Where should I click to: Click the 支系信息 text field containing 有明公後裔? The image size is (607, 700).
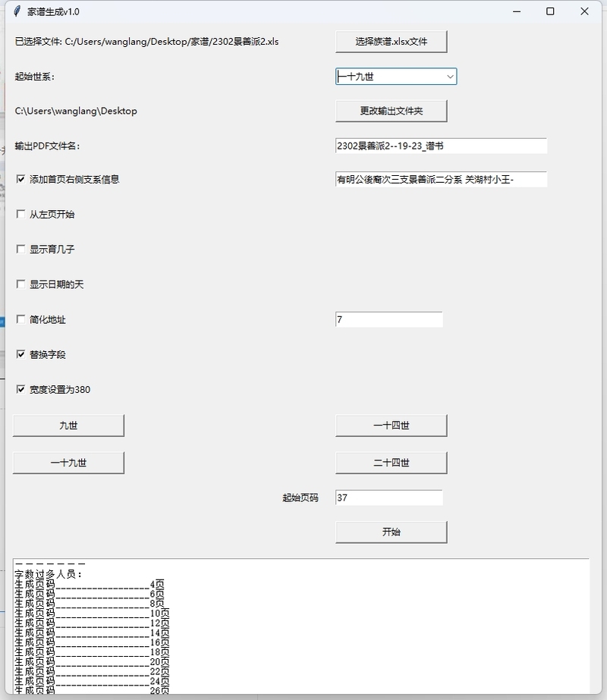[x=441, y=180]
